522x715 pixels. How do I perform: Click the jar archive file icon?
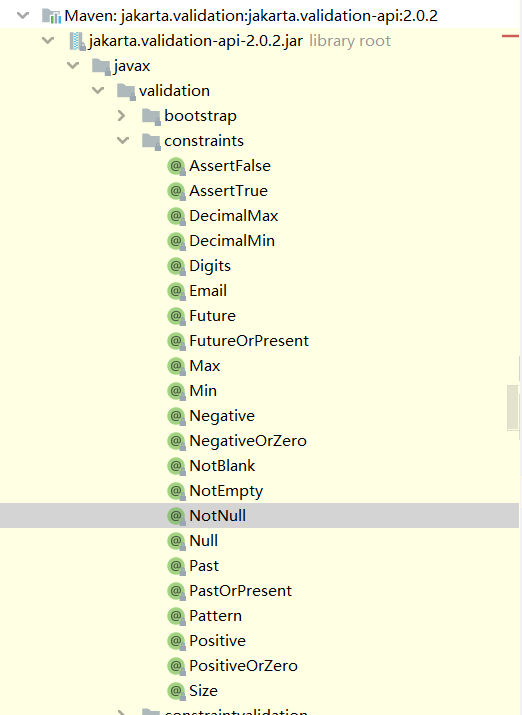coord(77,41)
